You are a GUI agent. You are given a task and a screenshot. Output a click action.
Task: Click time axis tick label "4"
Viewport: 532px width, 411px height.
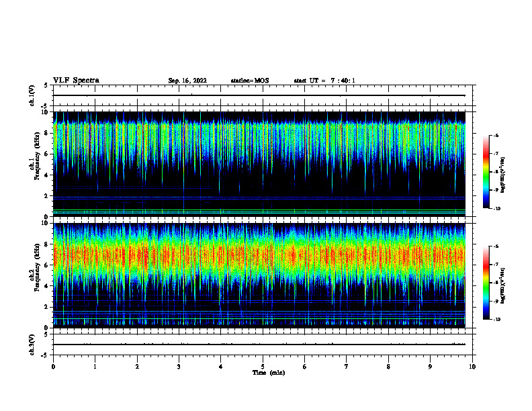(x=221, y=367)
